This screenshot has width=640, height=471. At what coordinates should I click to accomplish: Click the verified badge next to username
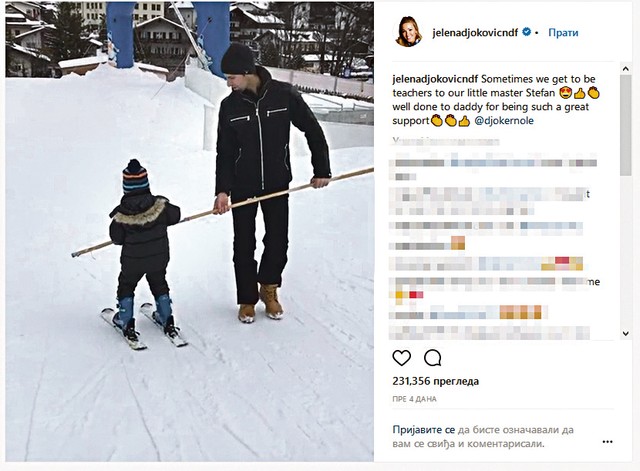[x=527, y=32]
